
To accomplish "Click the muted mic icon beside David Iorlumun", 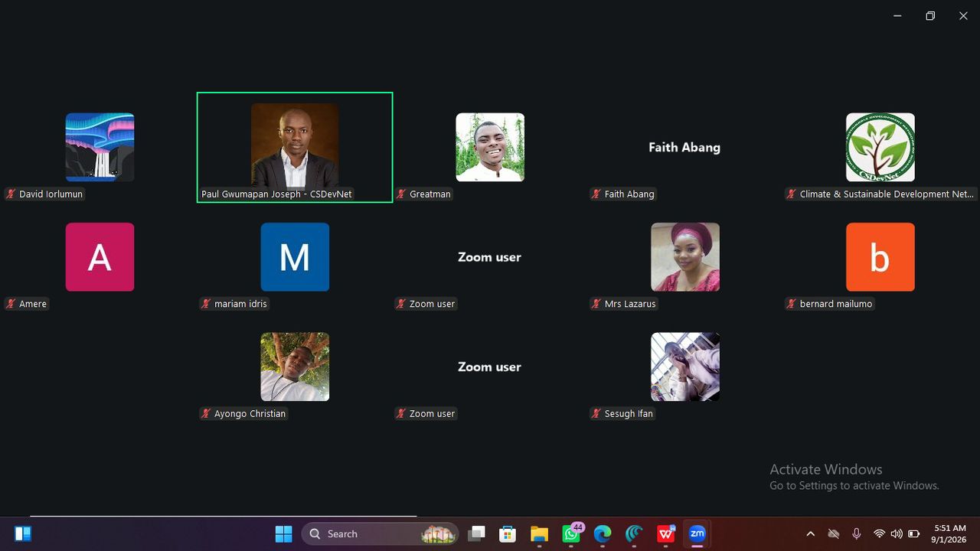I will click(11, 194).
